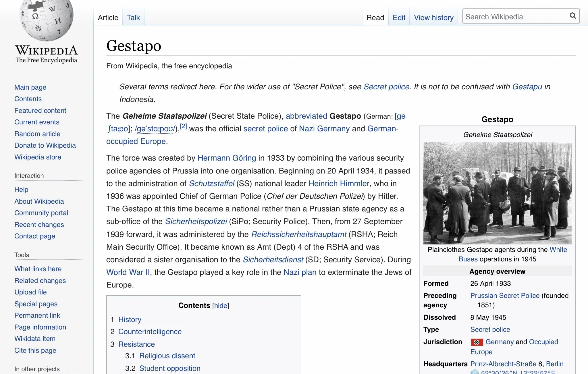
Task: Go to Random article in sidebar
Action: 37,134
